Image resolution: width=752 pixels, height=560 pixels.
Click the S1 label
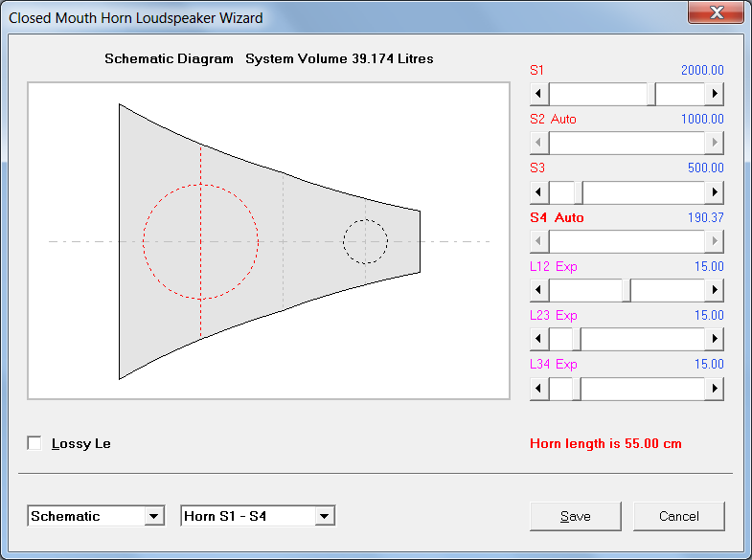536,71
